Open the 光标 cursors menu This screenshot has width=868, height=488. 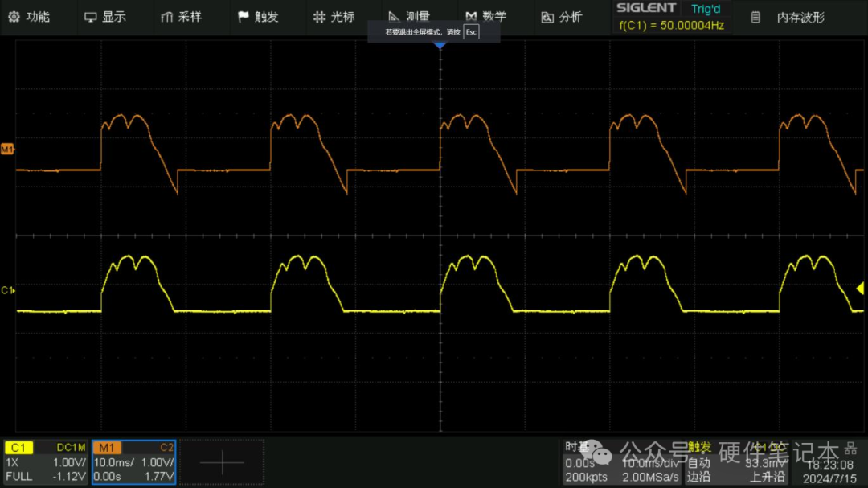pos(334,17)
